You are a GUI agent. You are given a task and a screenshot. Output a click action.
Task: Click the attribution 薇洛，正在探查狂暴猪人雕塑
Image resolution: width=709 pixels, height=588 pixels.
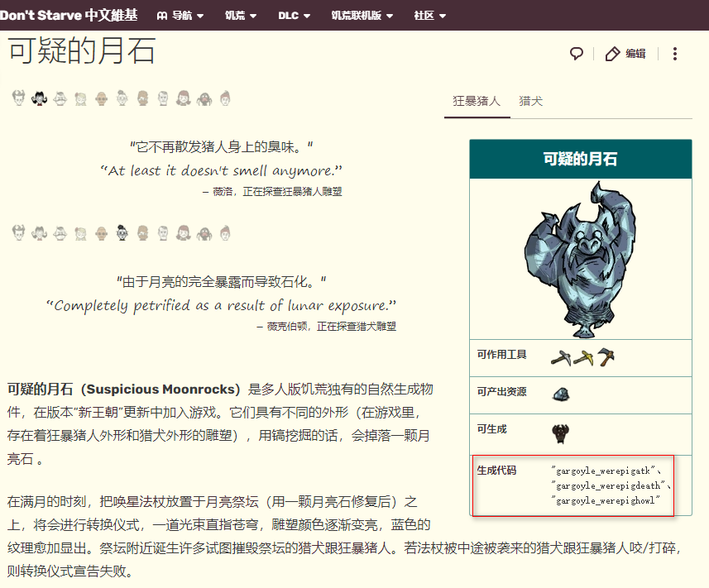coord(278,192)
